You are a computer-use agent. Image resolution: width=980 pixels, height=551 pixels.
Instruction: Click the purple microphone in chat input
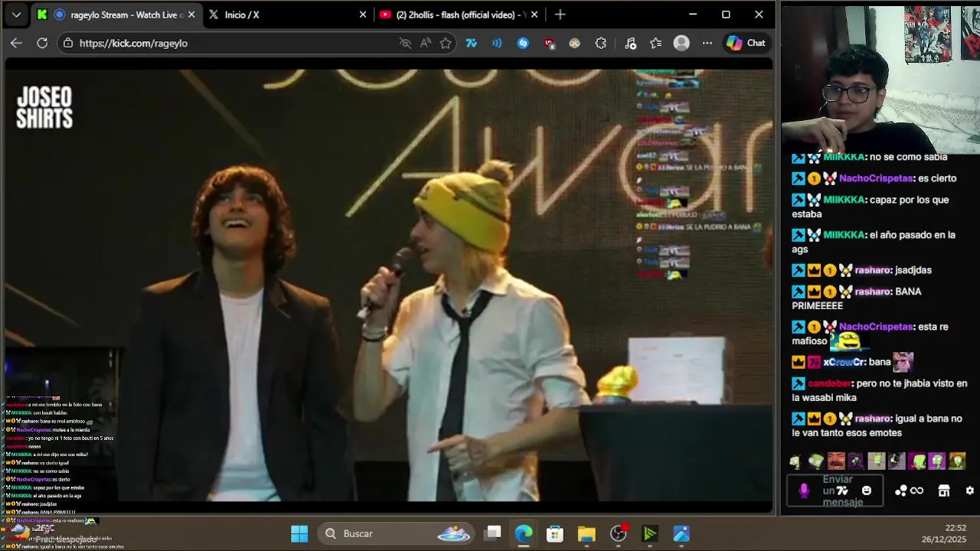point(804,491)
